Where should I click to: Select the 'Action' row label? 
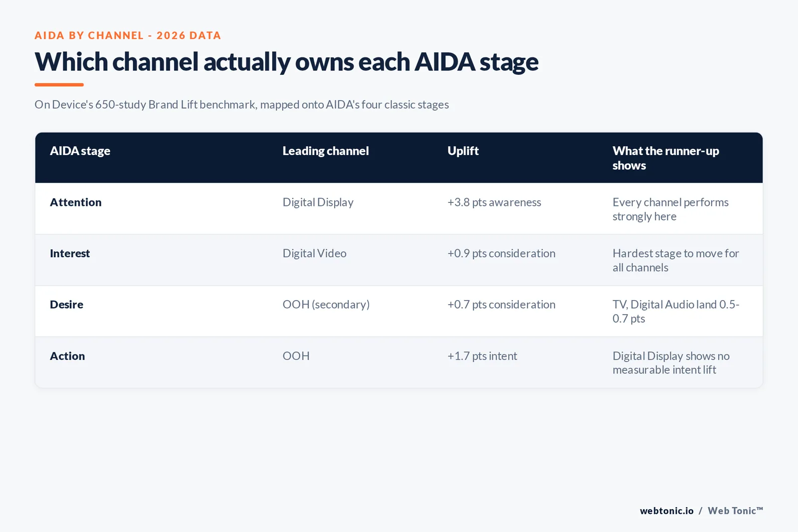click(x=67, y=356)
